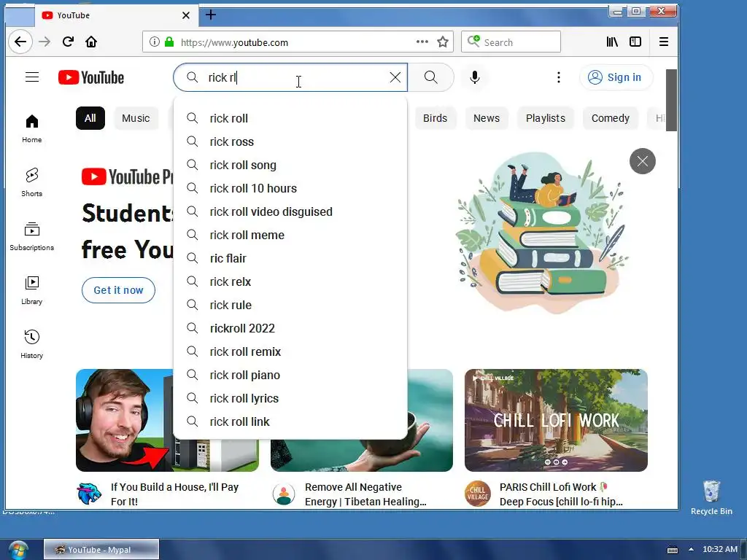Open 'Remove All Negative Energy' video title
This screenshot has width=747, height=560.
click(x=365, y=494)
